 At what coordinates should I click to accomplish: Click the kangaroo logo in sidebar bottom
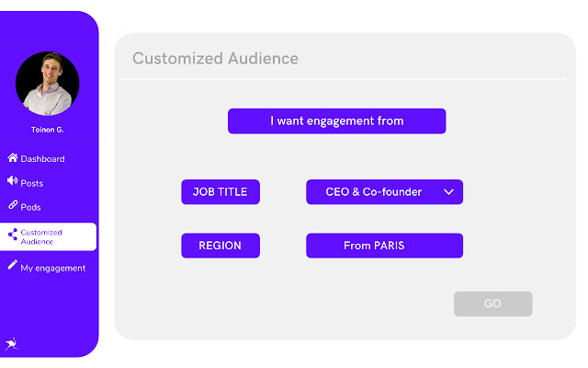pos(11,344)
